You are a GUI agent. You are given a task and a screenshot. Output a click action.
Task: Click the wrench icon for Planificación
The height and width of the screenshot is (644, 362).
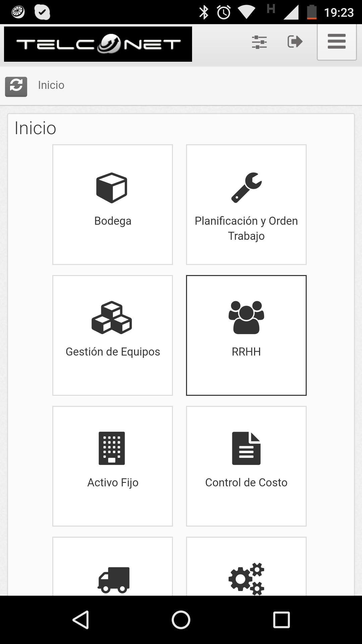point(246,187)
